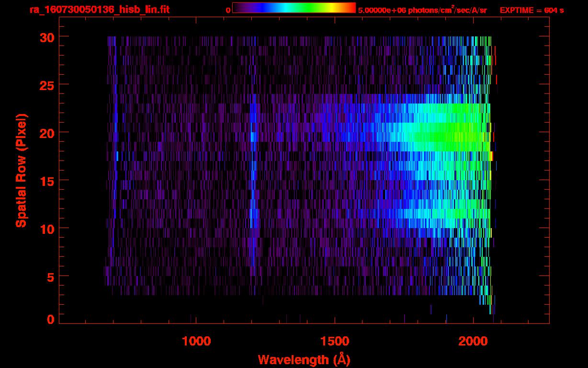The height and width of the screenshot is (368, 588).
Task: Click the Wavelength (Å) axis title
Action: (x=304, y=359)
